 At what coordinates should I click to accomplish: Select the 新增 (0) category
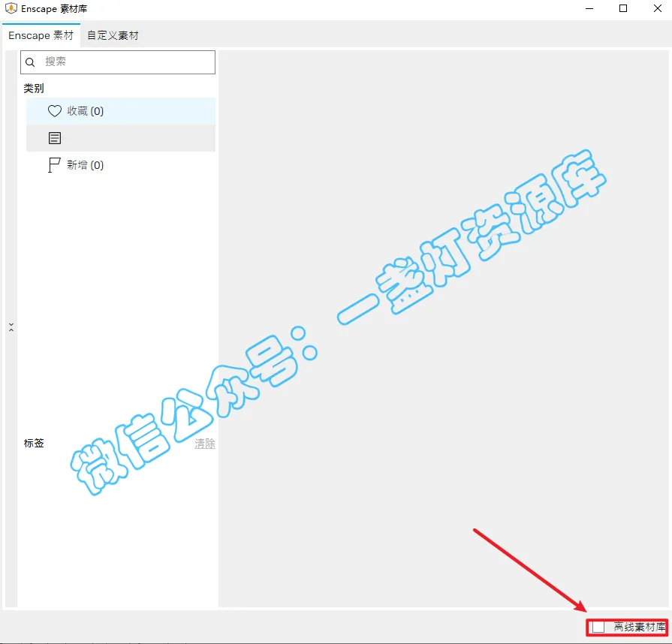click(121, 165)
